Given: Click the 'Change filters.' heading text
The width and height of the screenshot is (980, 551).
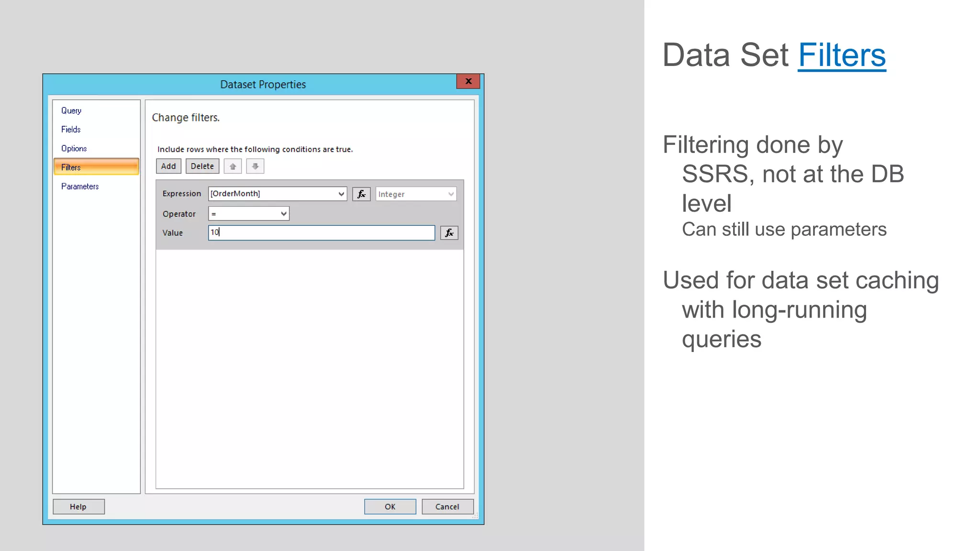Looking at the screenshot, I should pos(186,118).
